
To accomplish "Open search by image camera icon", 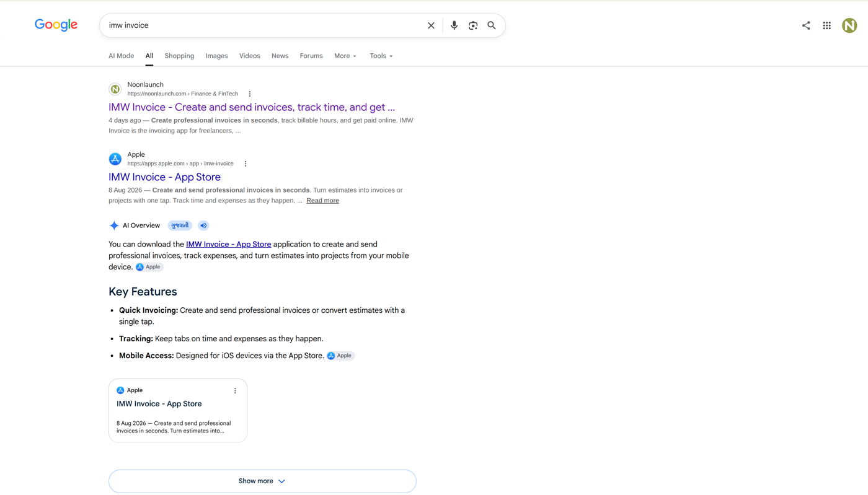I will point(473,25).
